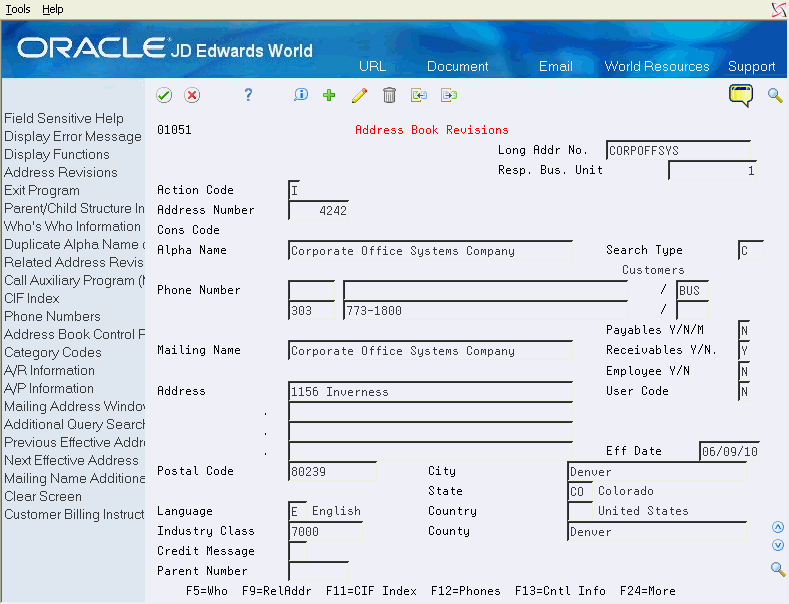Viewport: 789px width, 604px height.
Task: Click the green plus add icon
Action: (x=329, y=95)
